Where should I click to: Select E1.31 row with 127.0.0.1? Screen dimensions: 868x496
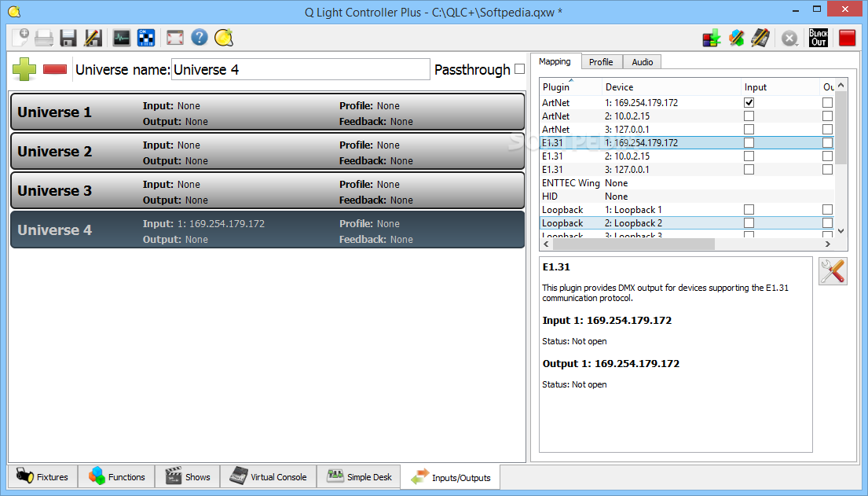687,170
